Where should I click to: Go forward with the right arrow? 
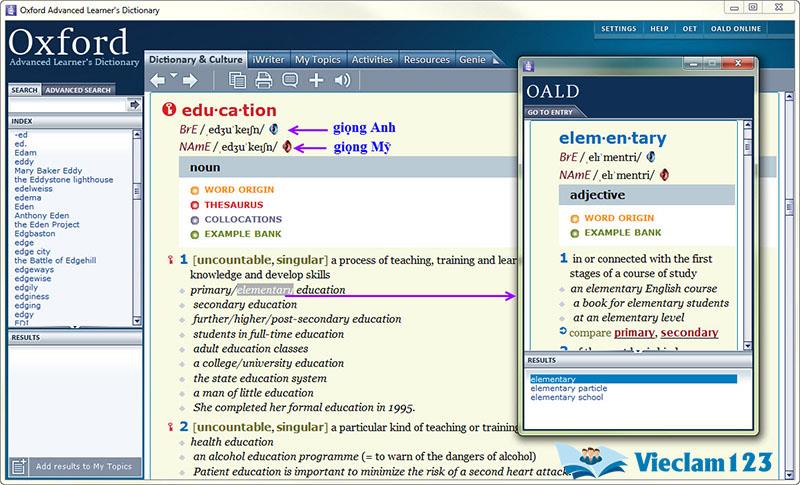[x=190, y=80]
